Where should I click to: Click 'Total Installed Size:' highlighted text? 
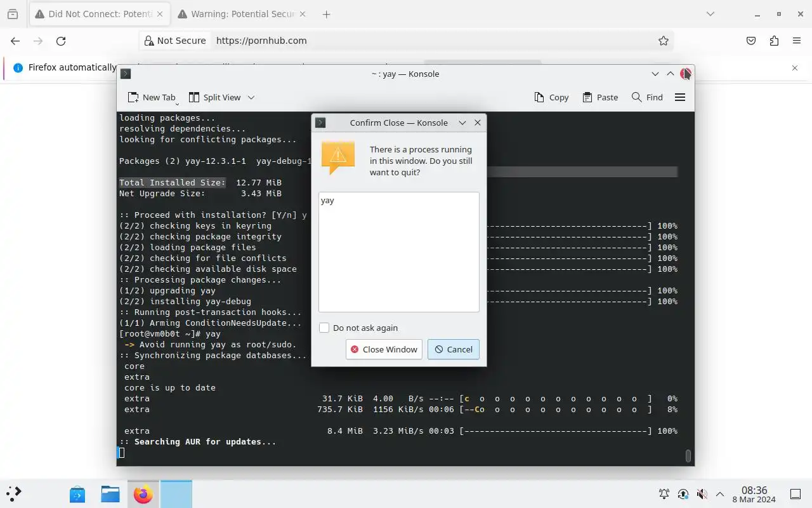point(173,183)
